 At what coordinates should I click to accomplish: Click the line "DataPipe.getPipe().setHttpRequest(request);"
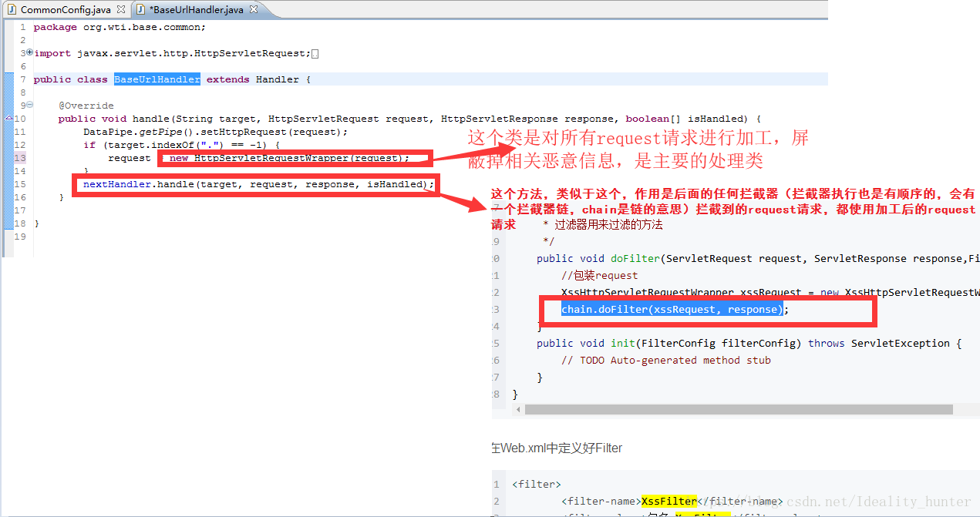point(216,132)
